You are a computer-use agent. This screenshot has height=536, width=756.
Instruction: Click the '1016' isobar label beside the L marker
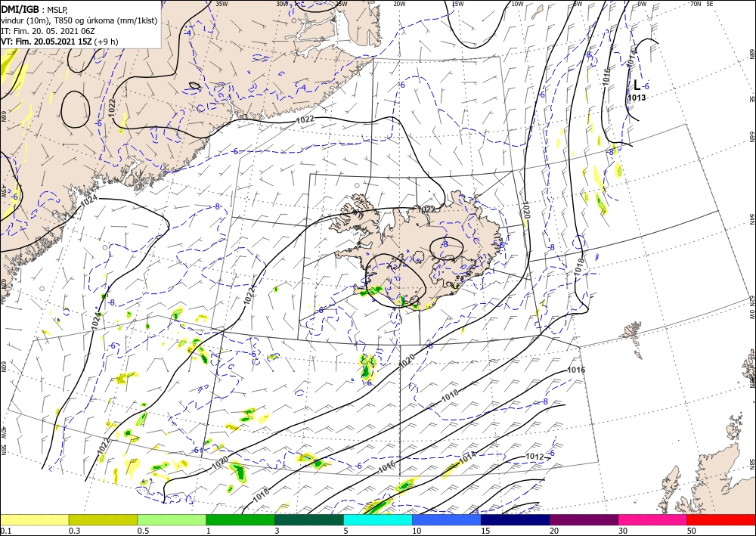click(x=606, y=76)
